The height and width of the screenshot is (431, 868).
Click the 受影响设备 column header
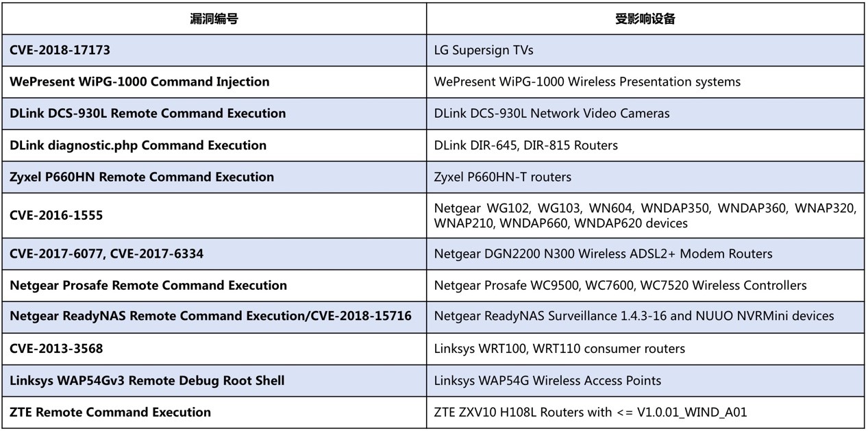pos(645,19)
